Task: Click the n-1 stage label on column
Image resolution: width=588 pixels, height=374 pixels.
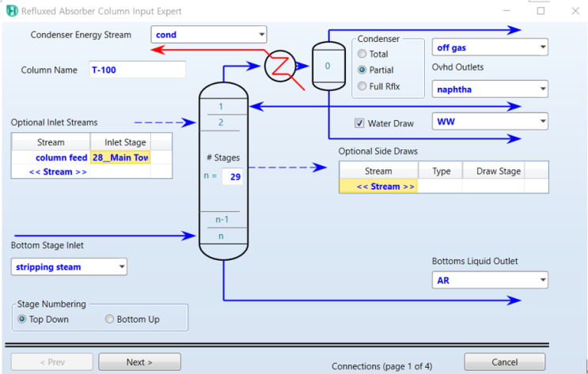Action: (x=222, y=220)
